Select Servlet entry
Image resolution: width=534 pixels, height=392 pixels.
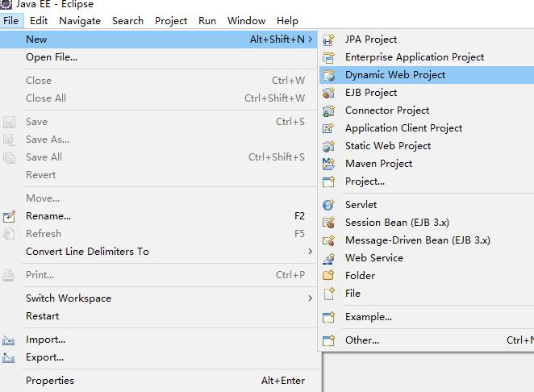(x=427, y=205)
